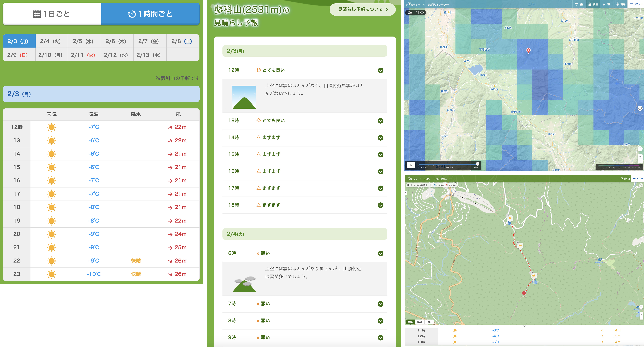The width and height of the screenshot is (644, 347).
Task: Show the 竜巻 tornado layer
Action: tap(620, 4)
